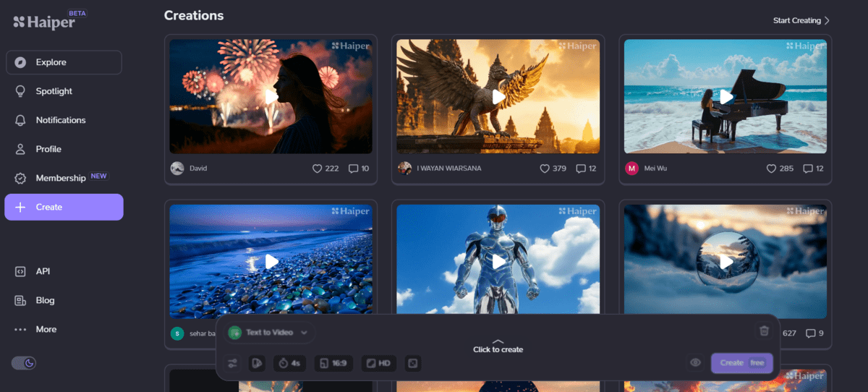
Task: Play the piano on beach video
Action: tap(726, 96)
